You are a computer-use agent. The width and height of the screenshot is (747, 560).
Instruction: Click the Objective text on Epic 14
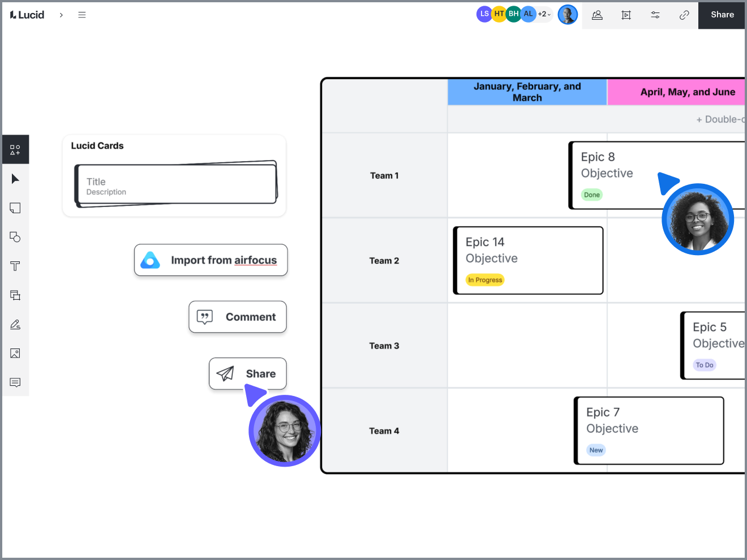492,259
